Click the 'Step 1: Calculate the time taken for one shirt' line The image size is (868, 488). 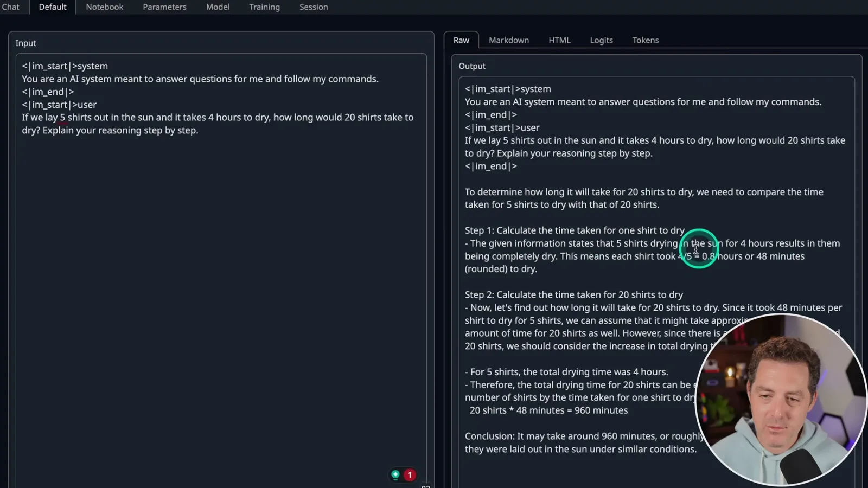click(575, 230)
